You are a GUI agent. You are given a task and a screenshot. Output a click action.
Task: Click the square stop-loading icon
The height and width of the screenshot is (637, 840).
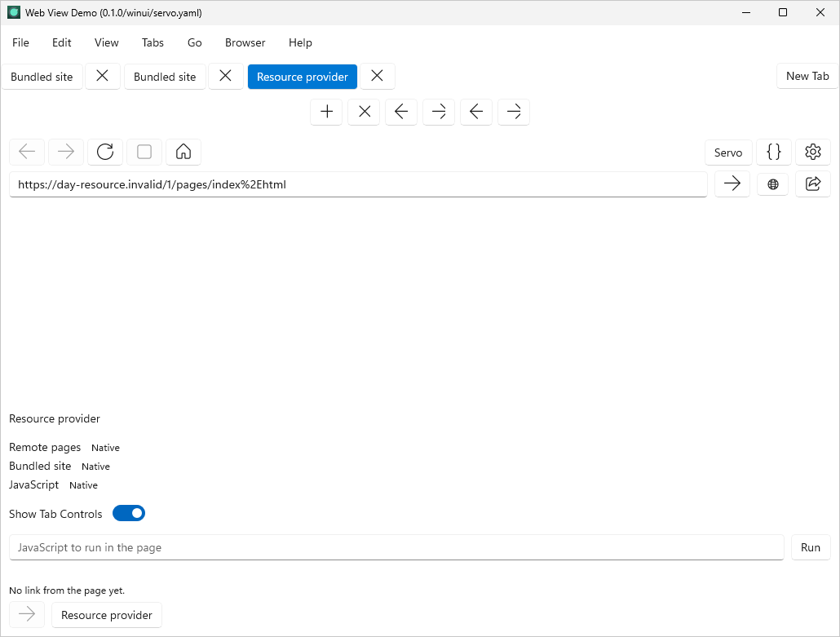(144, 153)
